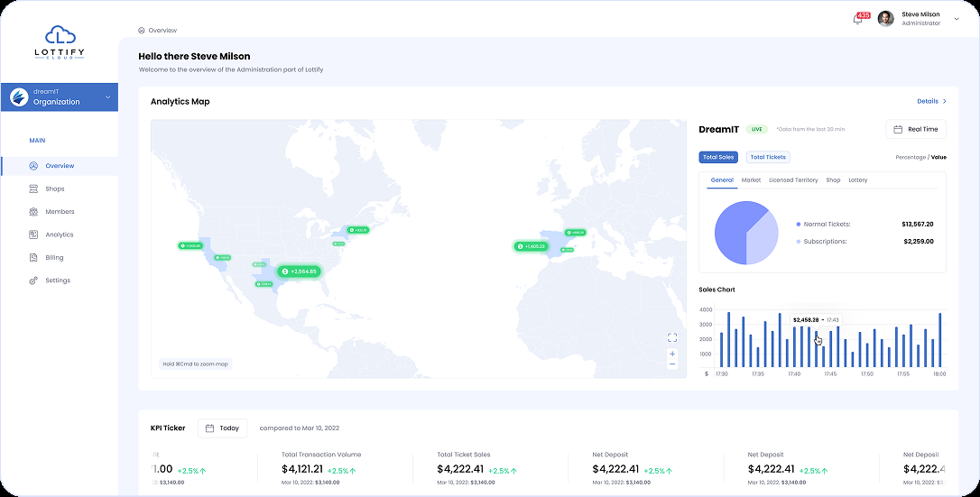Go to Shops page
This screenshot has width=980, height=497.
pyautogui.click(x=55, y=189)
